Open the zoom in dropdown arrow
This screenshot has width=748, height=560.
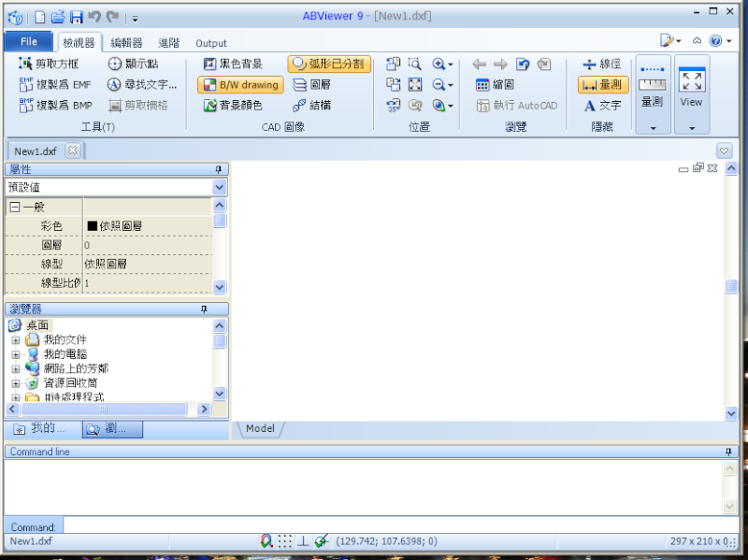point(451,65)
